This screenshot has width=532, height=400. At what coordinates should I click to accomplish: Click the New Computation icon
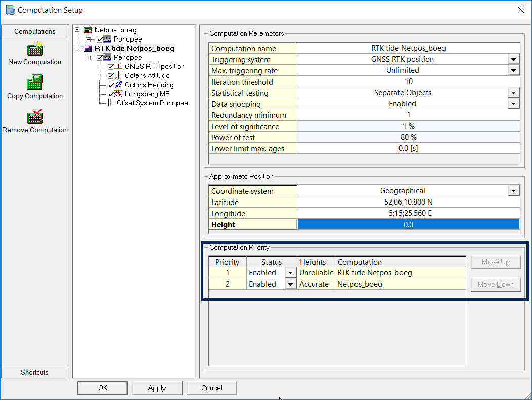pyautogui.click(x=35, y=49)
